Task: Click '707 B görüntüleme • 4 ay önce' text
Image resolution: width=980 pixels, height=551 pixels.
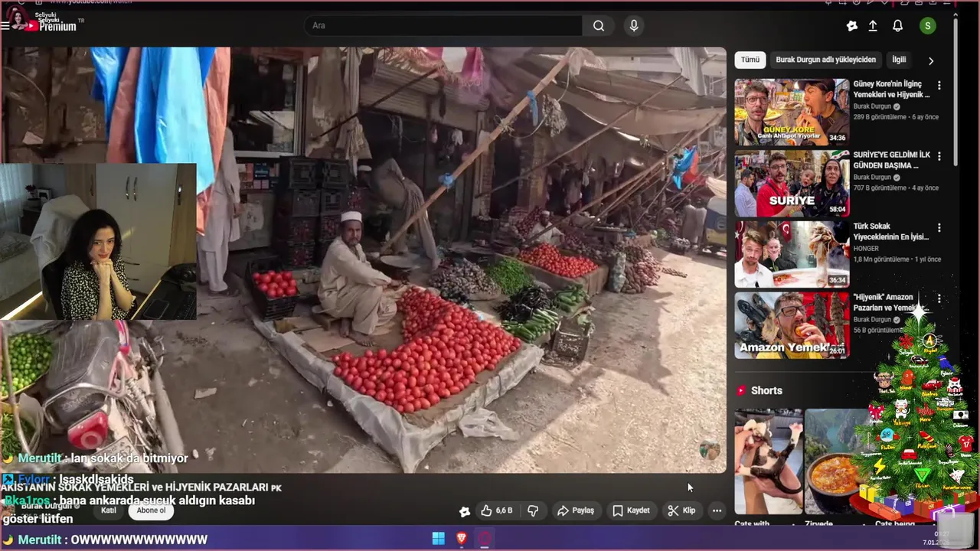Action: 896,188
